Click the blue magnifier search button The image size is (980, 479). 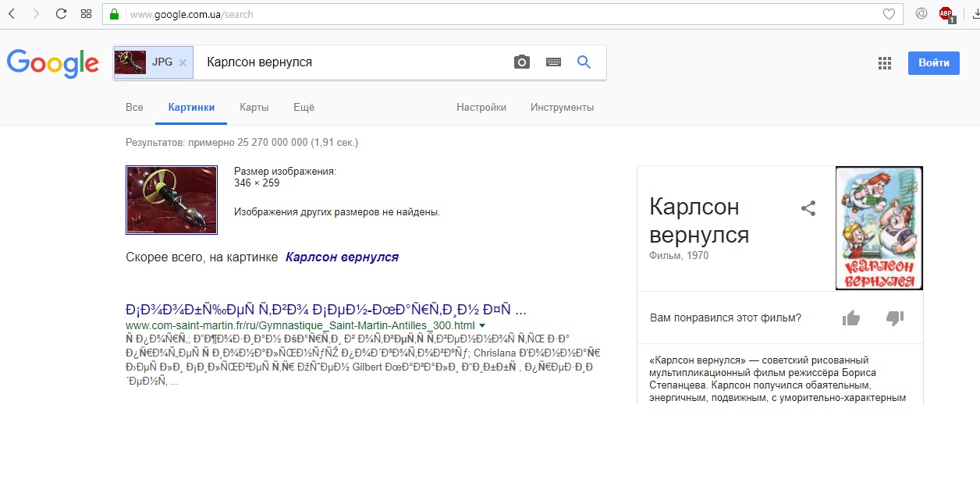[584, 62]
